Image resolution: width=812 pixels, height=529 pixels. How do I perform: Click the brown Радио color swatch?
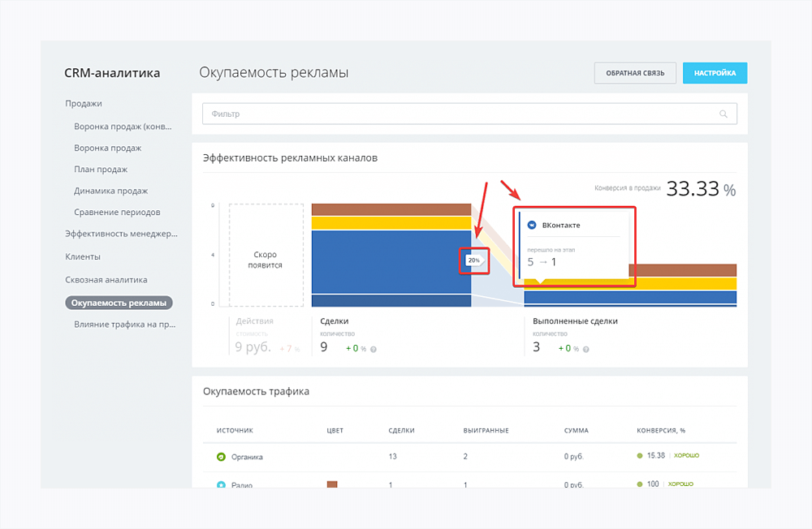coord(331,484)
